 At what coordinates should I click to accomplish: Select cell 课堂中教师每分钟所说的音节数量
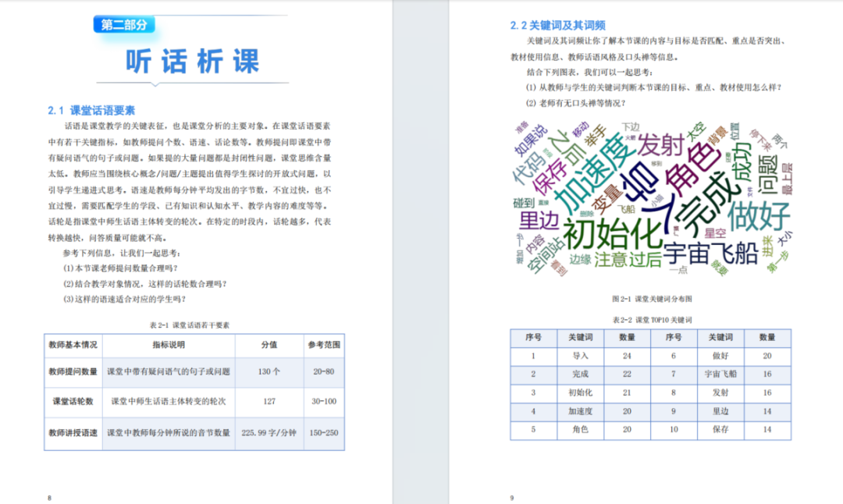click(x=169, y=432)
